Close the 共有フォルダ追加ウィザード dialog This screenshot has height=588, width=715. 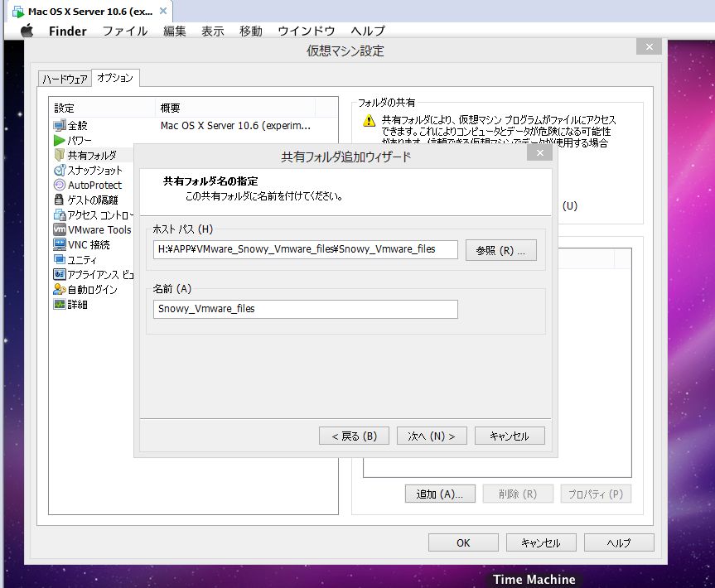pos(539,152)
